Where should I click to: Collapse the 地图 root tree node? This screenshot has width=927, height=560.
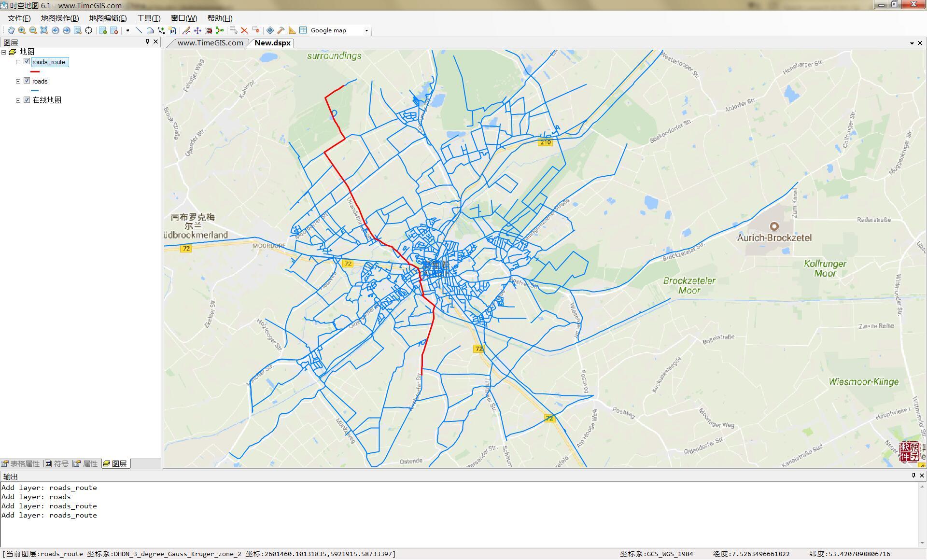pyautogui.click(x=4, y=52)
